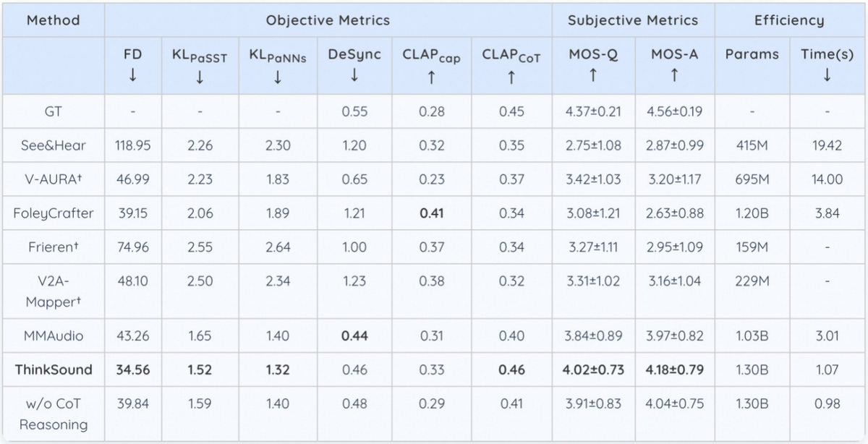Select the ThinkSound row label

coord(54,370)
